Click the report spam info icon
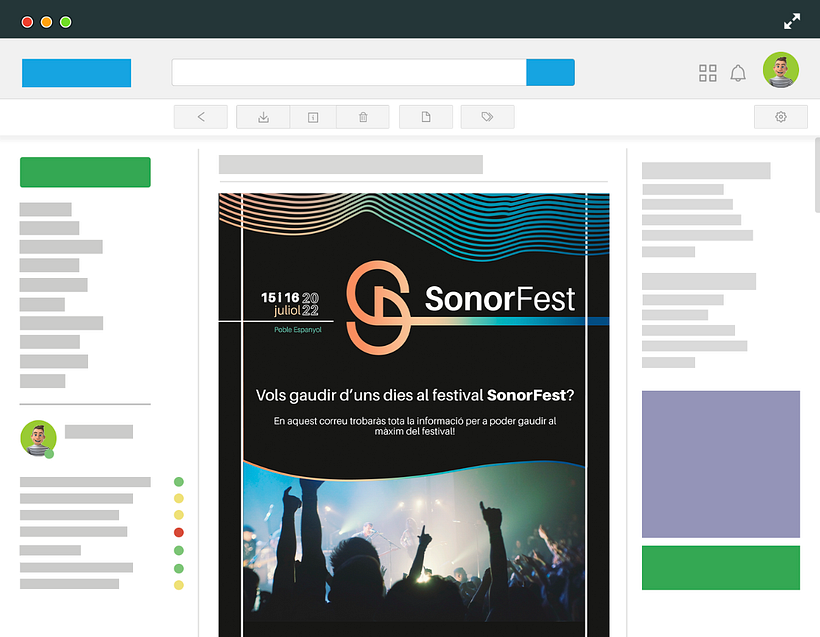820x637 pixels. 313,117
